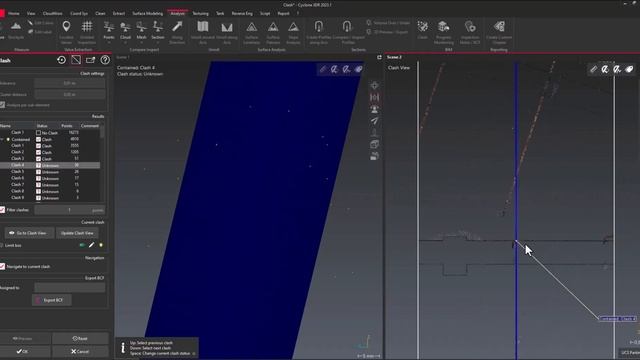Click the results list vertical scrollbar
The height and width of the screenshot is (360, 640).
(102, 163)
